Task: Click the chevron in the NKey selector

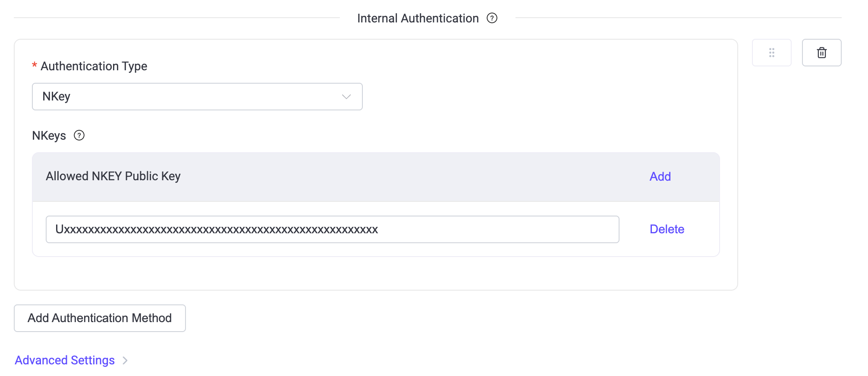Action: pos(346,97)
